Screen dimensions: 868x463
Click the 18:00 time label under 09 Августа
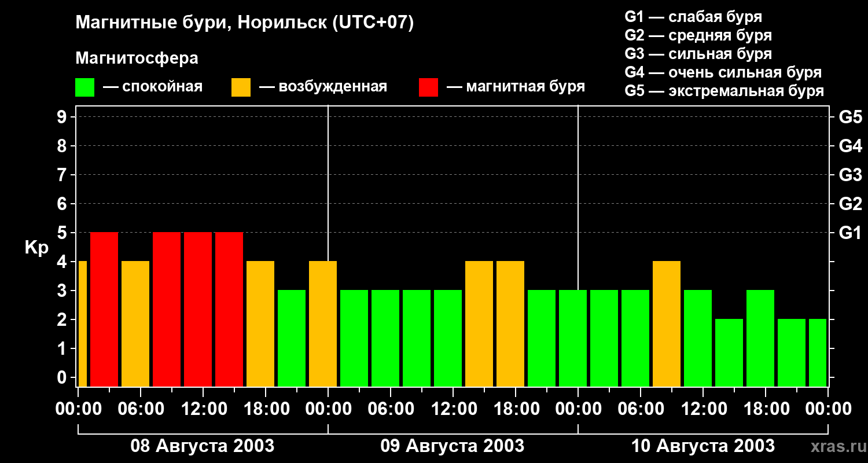pyautogui.click(x=516, y=409)
